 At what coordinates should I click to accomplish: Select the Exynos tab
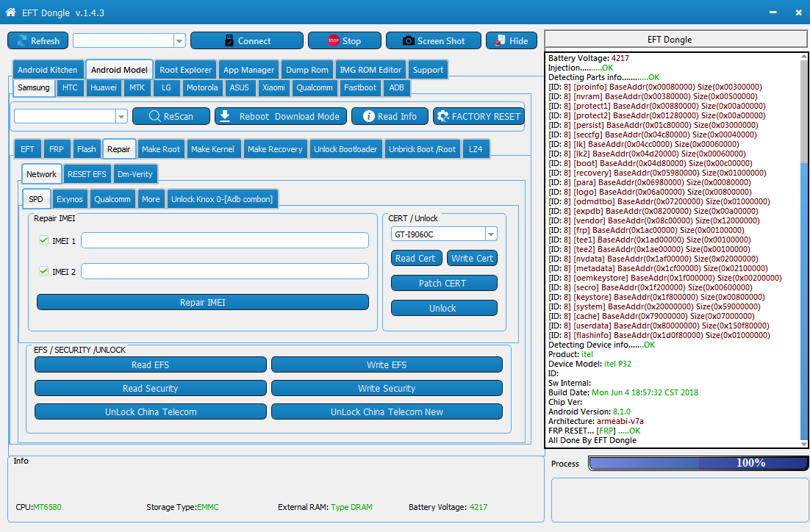click(70, 199)
